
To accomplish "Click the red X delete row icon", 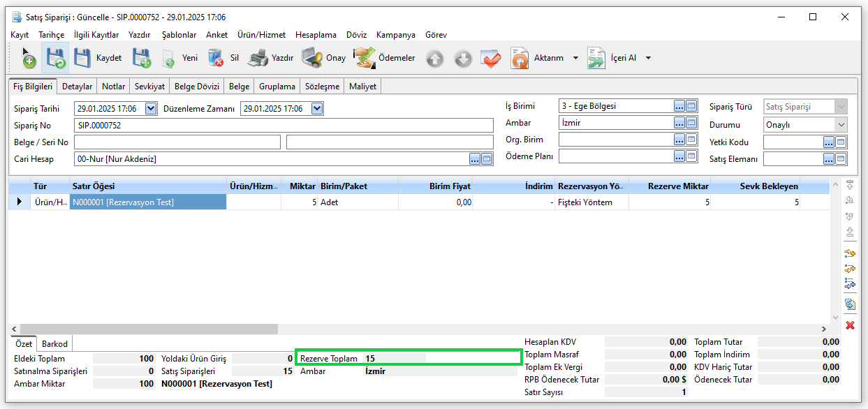I will click(x=850, y=325).
